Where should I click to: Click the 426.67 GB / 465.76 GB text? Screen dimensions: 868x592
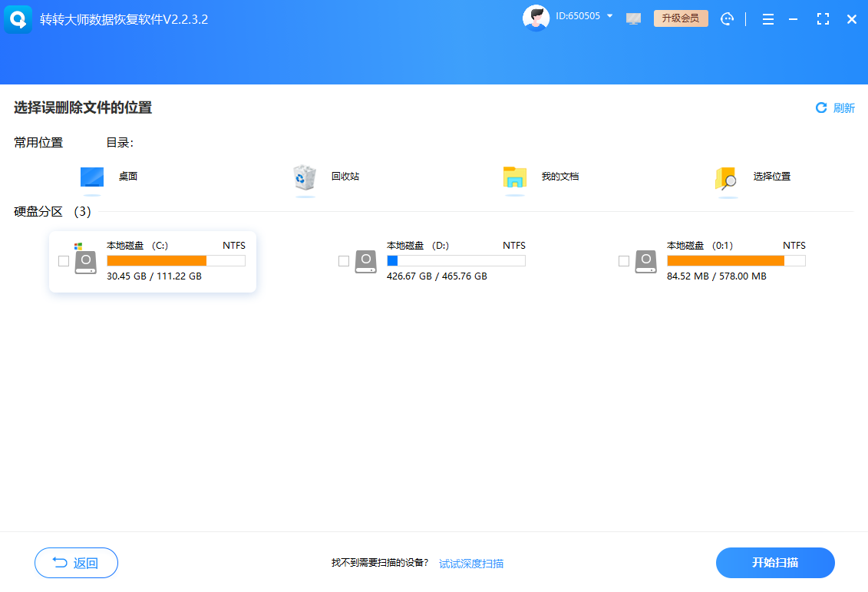(437, 276)
